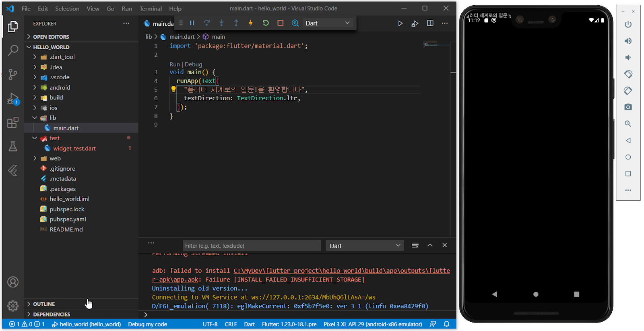Click debug Step Over button
This screenshot has width=644, height=331.
[206, 23]
